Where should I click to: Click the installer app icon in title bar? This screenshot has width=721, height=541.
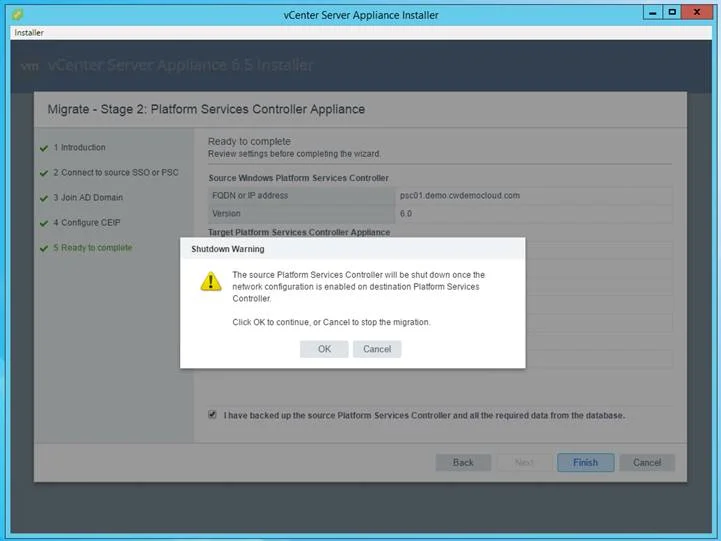17,15
